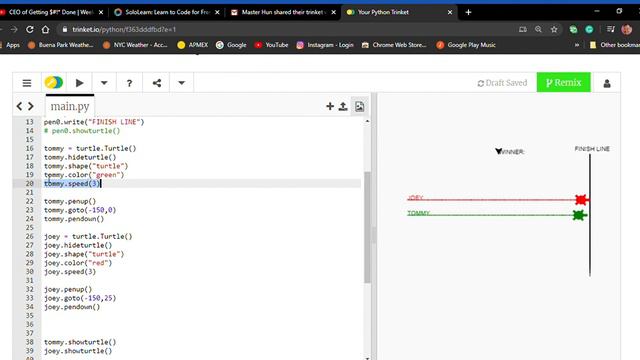
Task: Click line 33 joey.goto(-150,25)
Action: tap(80, 298)
